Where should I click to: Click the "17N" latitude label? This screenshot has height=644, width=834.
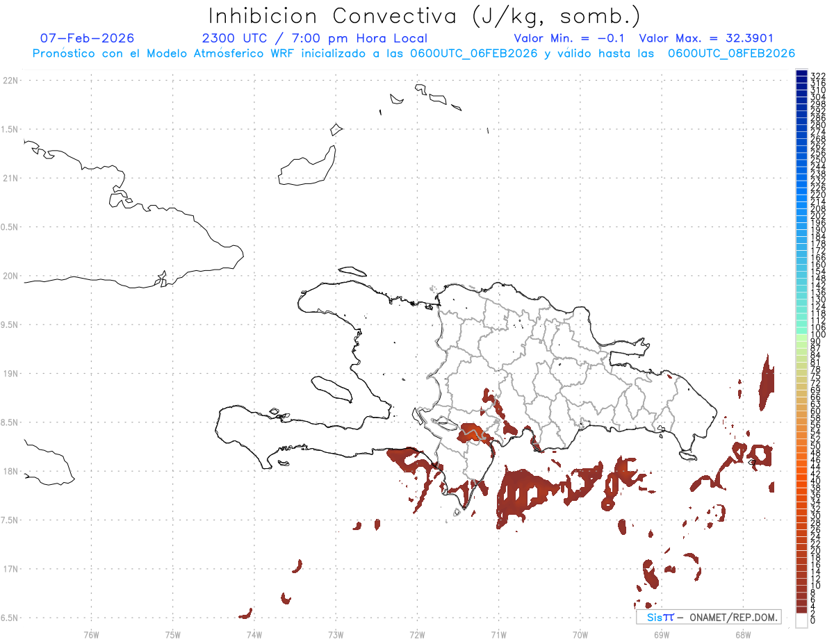[10, 569]
